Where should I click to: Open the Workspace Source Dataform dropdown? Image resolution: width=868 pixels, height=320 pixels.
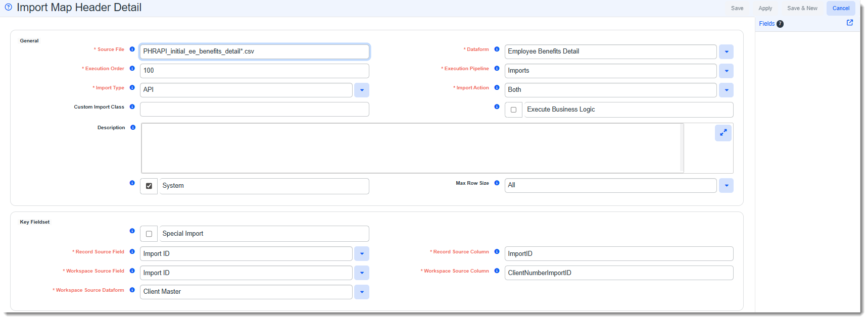click(362, 292)
